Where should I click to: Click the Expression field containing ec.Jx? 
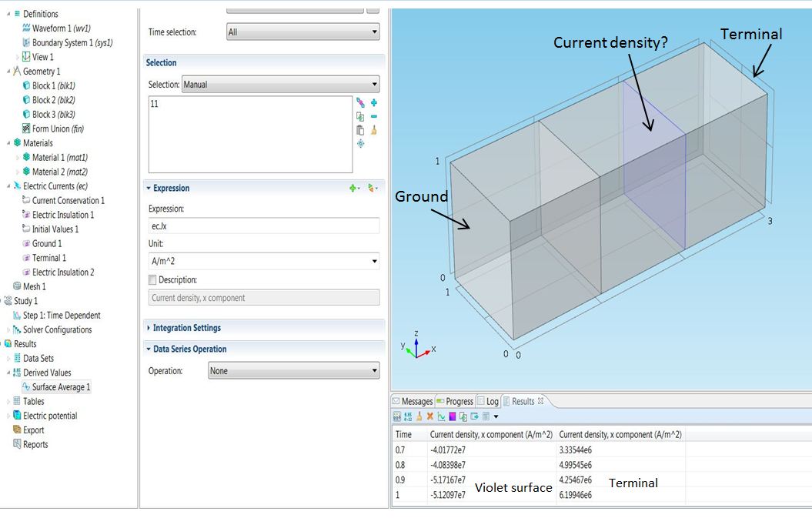(263, 226)
